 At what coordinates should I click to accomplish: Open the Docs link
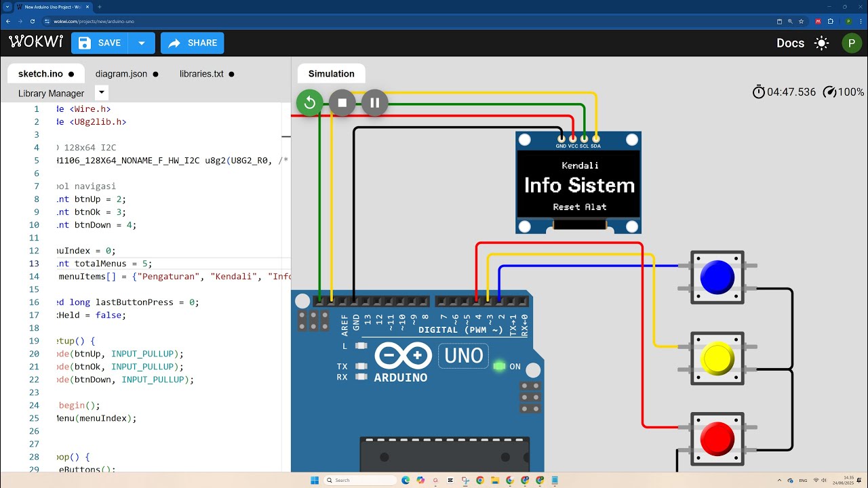point(790,43)
